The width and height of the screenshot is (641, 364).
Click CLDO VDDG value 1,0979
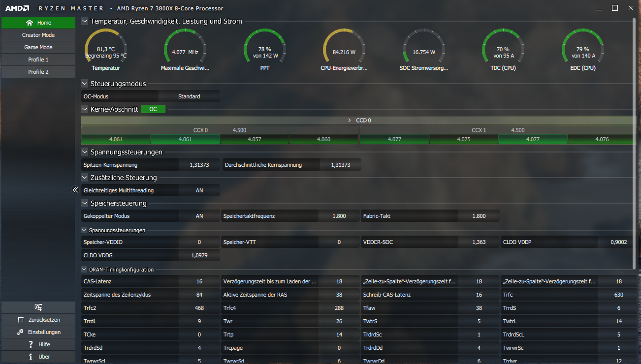pyautogui.click(x=199, y=255)
